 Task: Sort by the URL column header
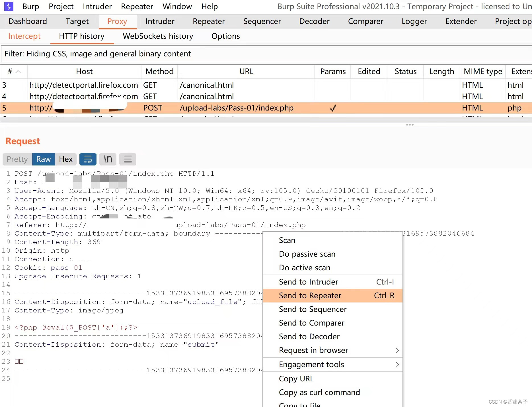[x=246, y=71]
